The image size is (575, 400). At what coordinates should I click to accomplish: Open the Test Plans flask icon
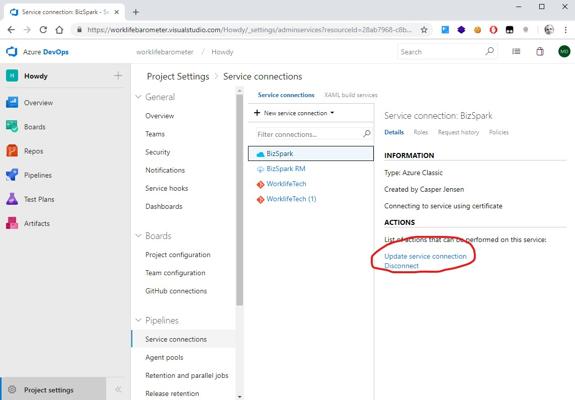pos(12,199)
